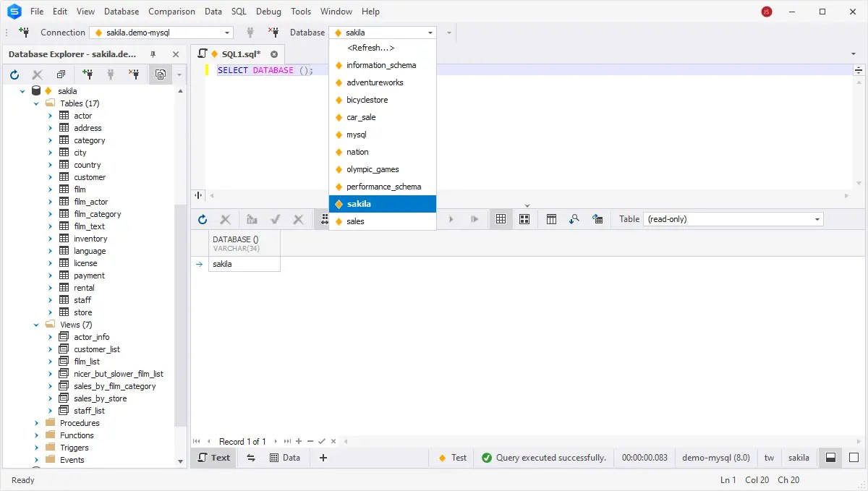The height and width of the screenshot is (491, 868).
Task: Collapse the Views (7) folder
Action: [37, 325]
